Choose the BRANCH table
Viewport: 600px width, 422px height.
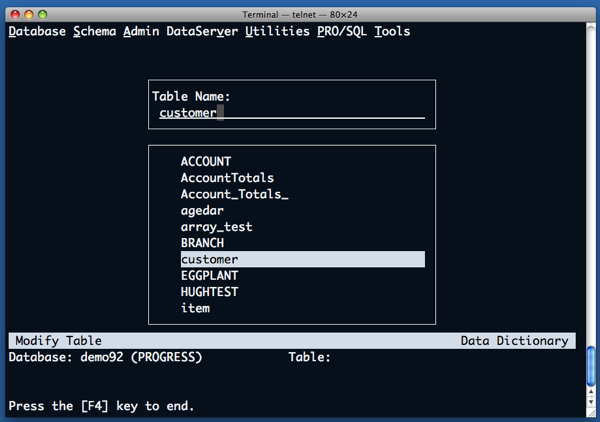click(x=202, y=243)
